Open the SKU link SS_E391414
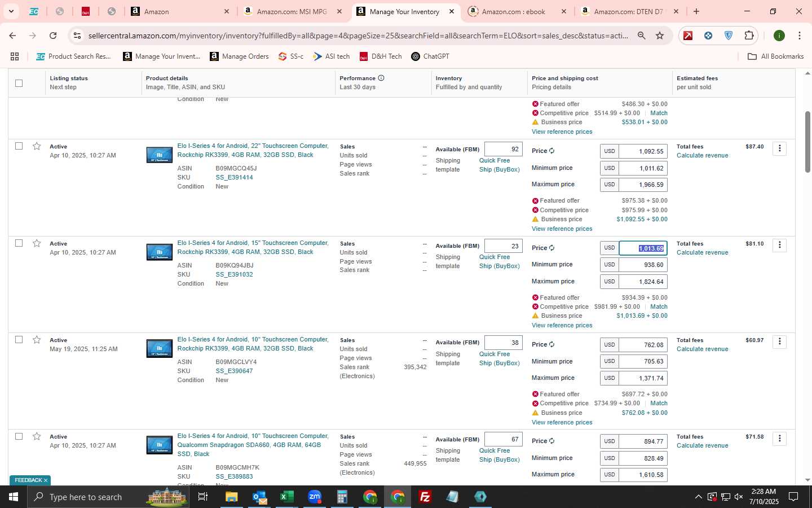The height and width of the screenshot is (508, 812). [234, 177]
